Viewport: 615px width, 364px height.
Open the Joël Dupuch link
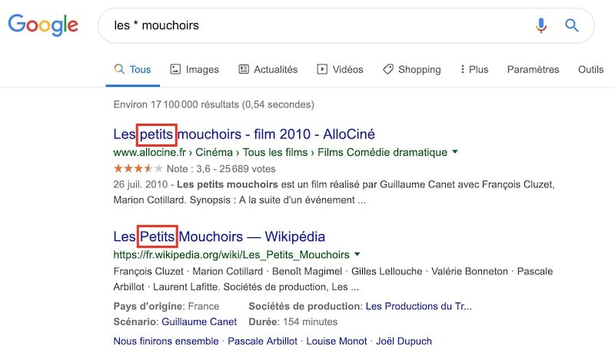[405, 340]
